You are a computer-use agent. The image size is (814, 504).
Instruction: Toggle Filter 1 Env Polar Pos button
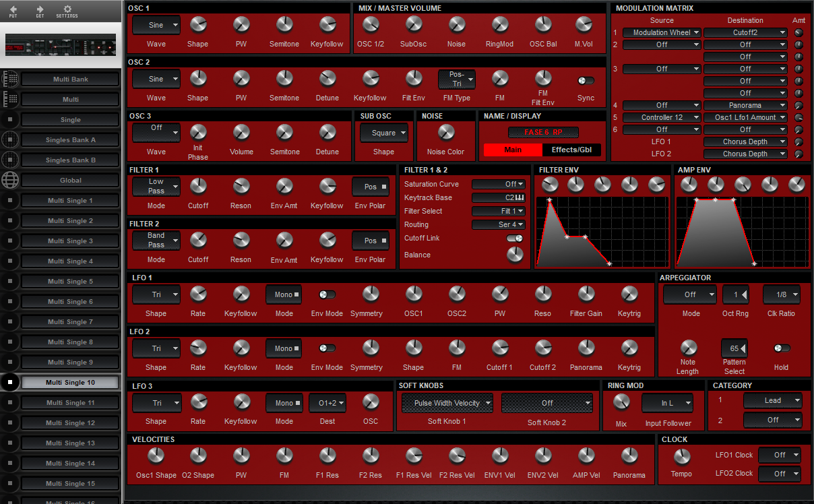coord(371,187)
